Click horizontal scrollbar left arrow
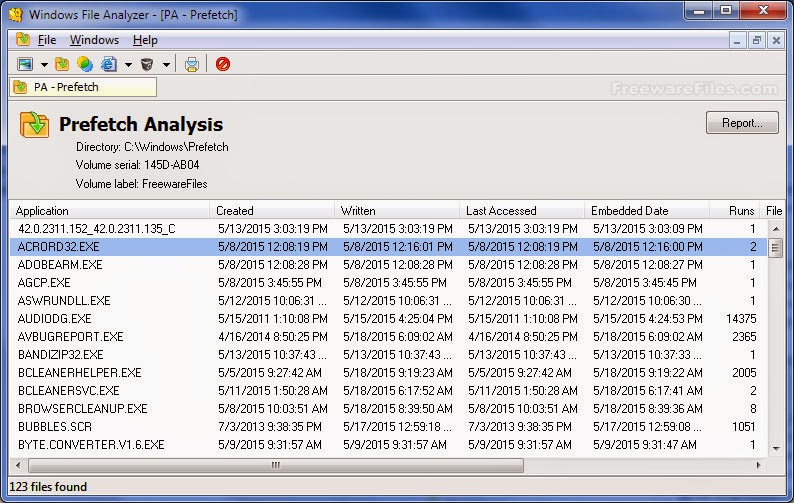794x503 pixels. [18, 465]
